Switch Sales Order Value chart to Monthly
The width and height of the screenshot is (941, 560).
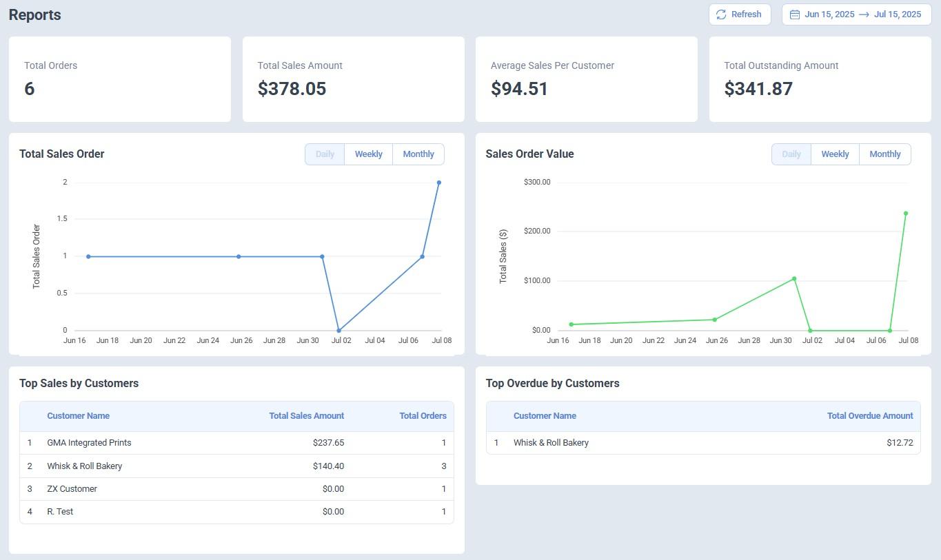click(884, 154)
